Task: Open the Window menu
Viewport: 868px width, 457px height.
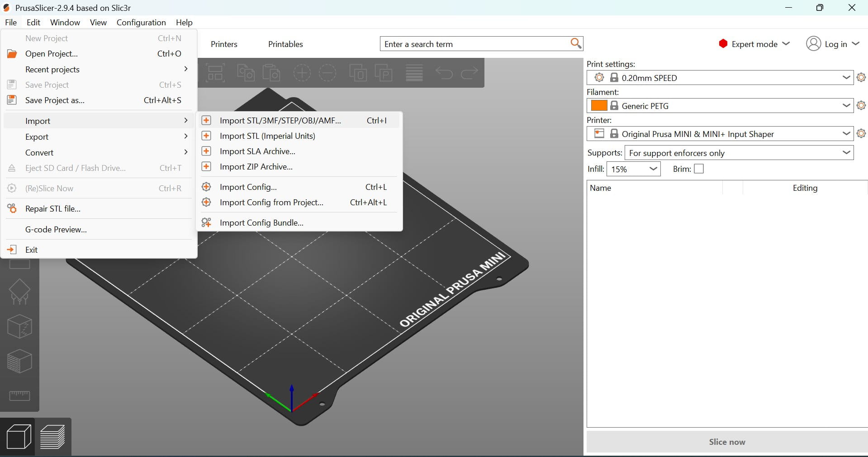Action: (x=65, y=22)
